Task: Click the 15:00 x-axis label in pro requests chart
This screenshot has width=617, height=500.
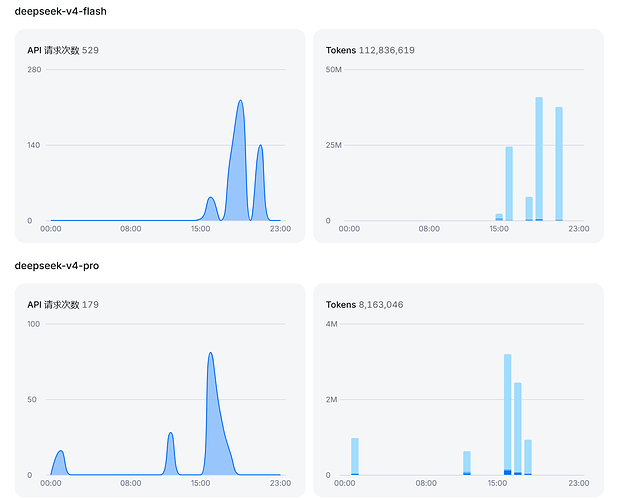Action: (x=200, y=483)
